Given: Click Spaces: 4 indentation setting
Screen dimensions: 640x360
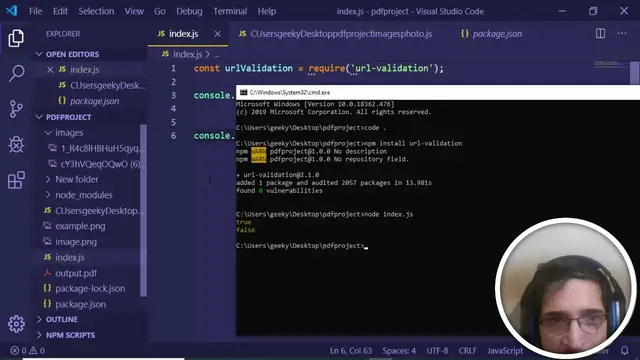Looking at the screenshot, I should pyautogui.click(x=399, y=351).
